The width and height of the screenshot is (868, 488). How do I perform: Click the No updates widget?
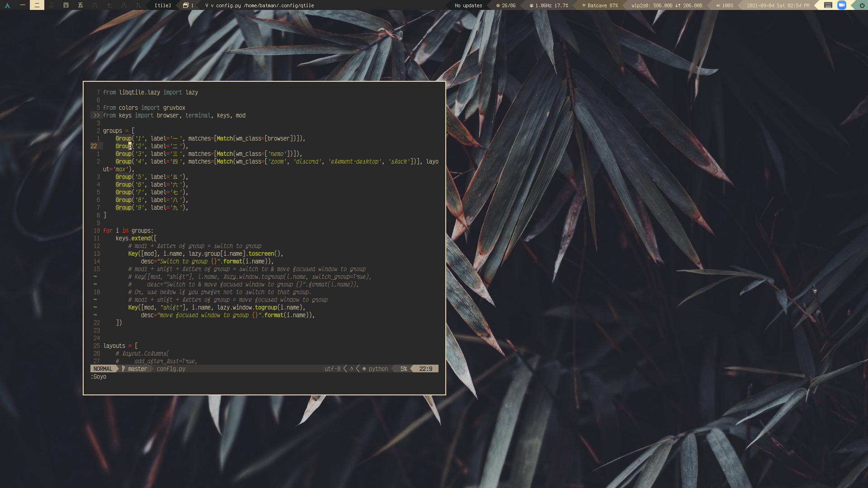pyautogui.click(x=468, y=5)
